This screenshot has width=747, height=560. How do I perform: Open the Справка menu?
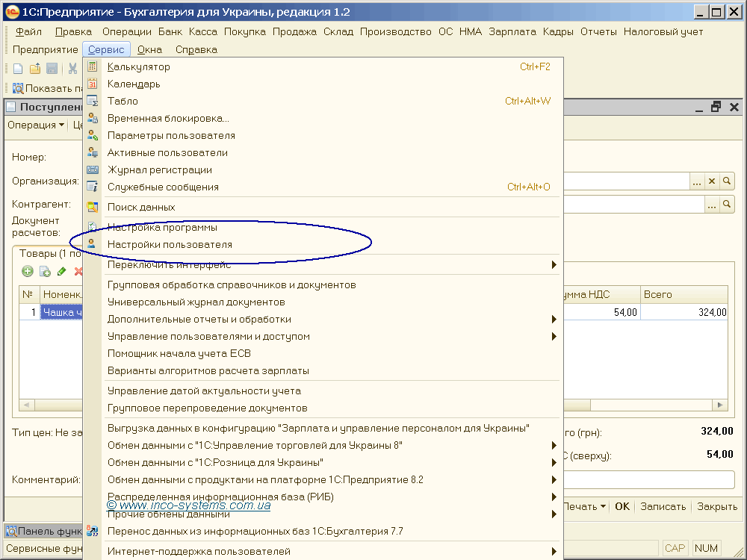coord(196,49)
